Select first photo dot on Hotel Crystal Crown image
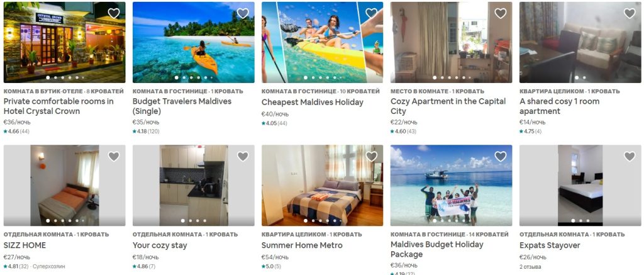 pos(48,77)
